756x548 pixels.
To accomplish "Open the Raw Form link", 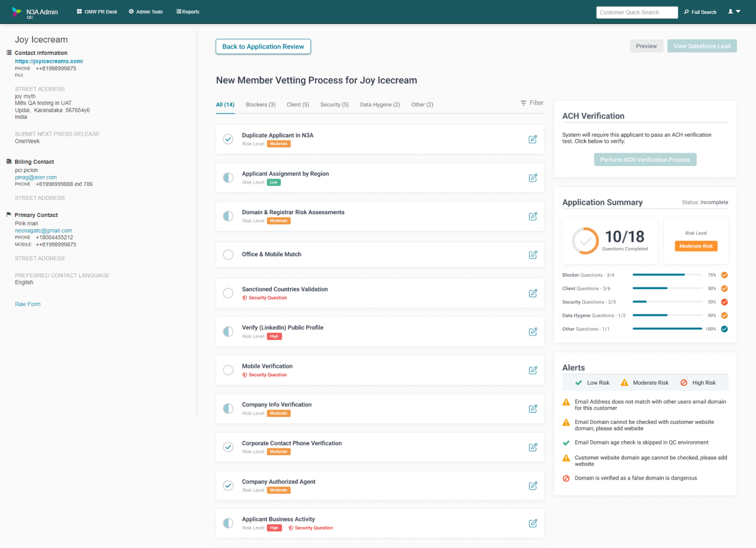I will point(28,304).
